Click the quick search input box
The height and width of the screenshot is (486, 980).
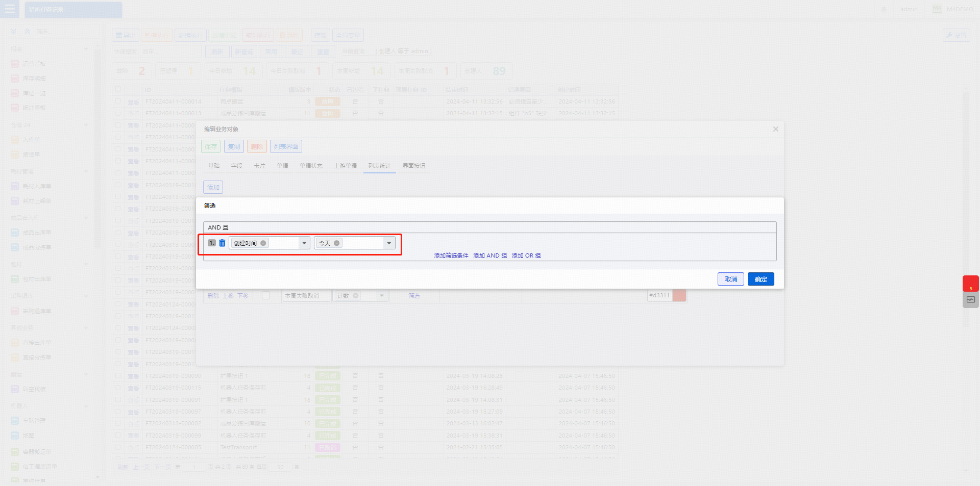(156, 52)
